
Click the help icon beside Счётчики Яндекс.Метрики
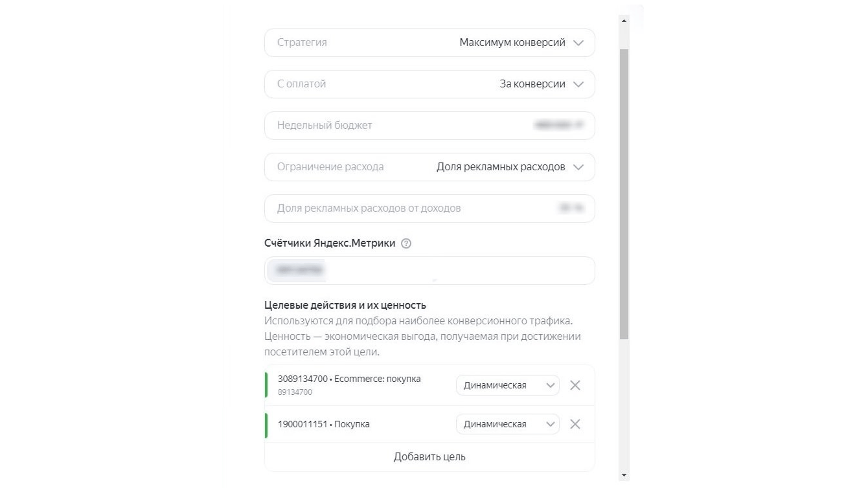pos(406,244)
